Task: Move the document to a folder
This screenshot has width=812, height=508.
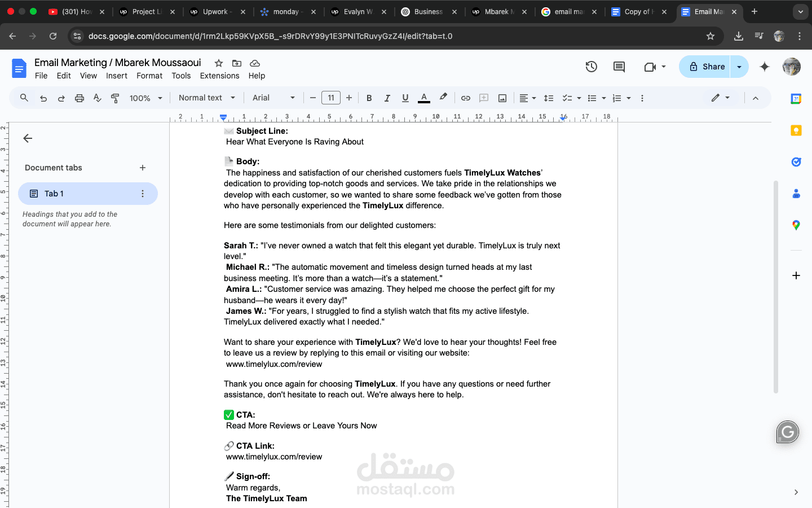Action: coord(237,63)
